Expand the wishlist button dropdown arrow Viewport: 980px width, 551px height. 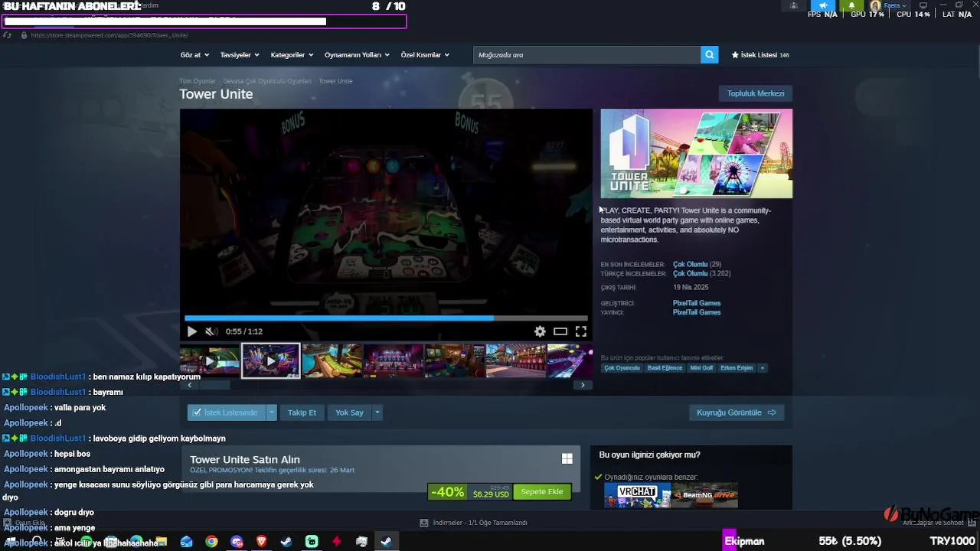click(x=271, y=412)
